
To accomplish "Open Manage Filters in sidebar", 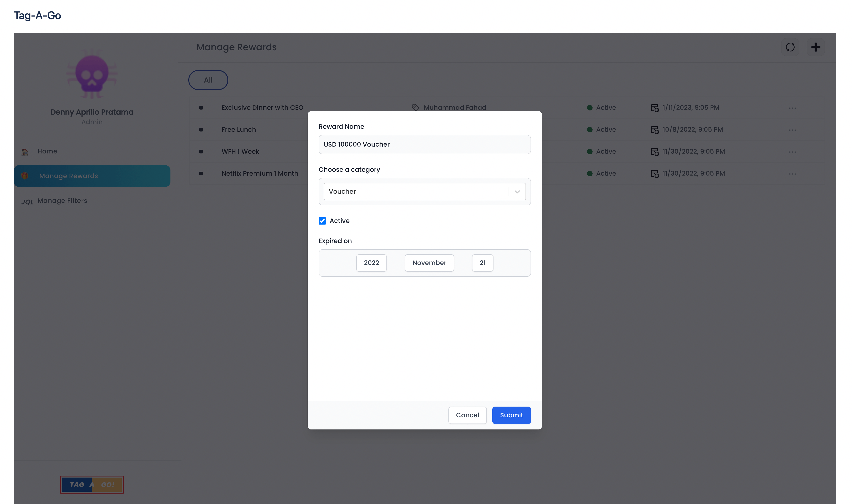I will click(x=62, y=201).
